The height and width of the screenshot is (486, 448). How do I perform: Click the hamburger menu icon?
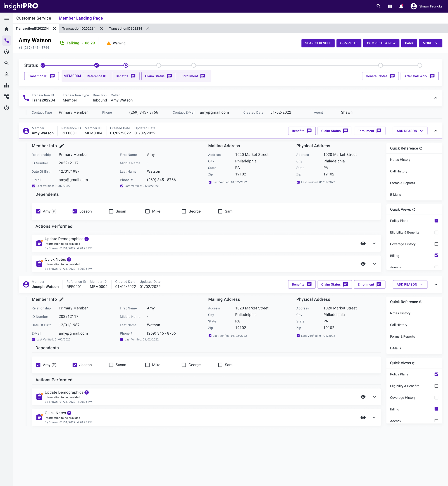tap(7, 18)
